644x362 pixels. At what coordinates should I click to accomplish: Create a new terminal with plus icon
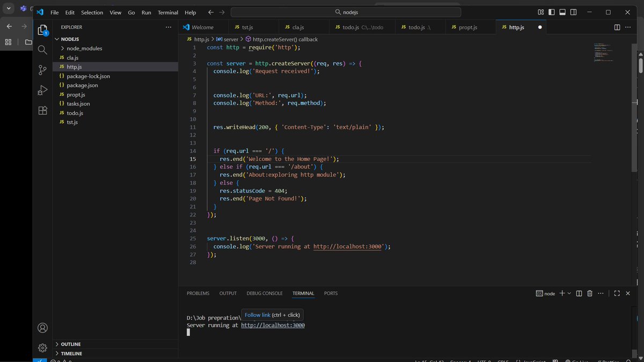[562, 293]
